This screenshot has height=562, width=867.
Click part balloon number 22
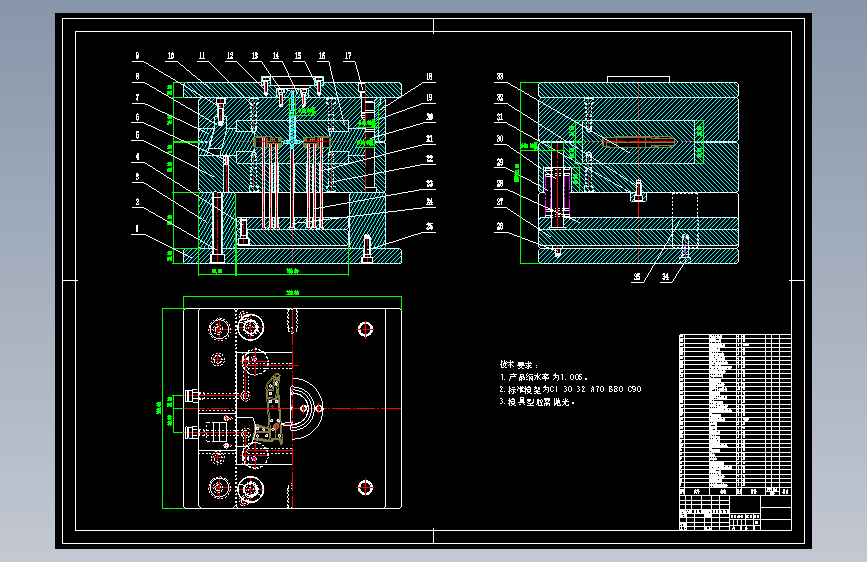(430, 159)
